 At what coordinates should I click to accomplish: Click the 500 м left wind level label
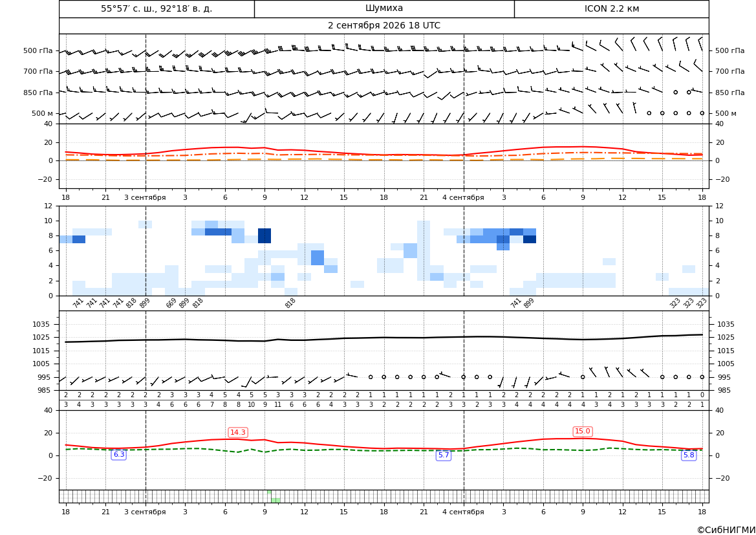click(x=43, y=113)
